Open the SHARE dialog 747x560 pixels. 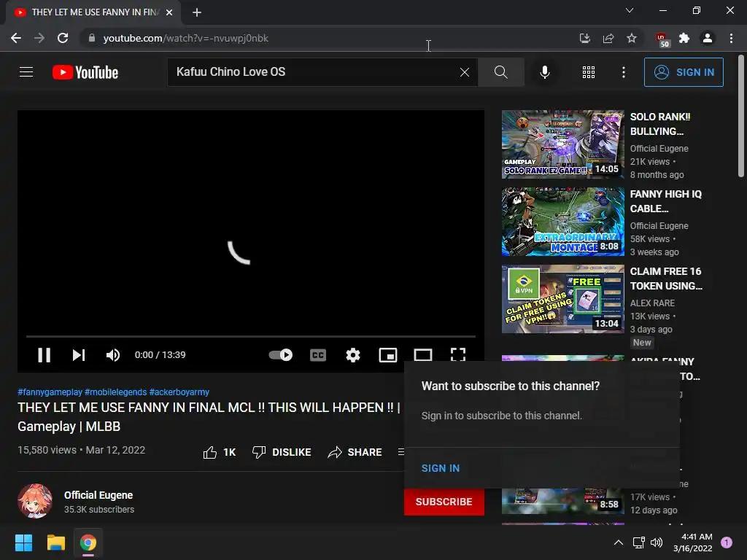tap(355, 452)
